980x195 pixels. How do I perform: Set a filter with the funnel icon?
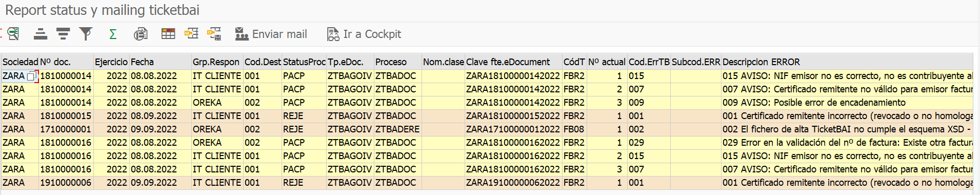point(86,34)
